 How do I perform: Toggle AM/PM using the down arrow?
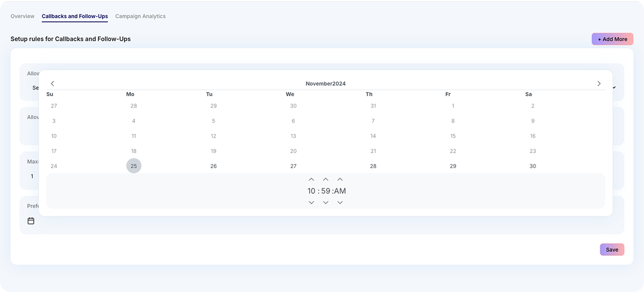click(x=340, y=203)
